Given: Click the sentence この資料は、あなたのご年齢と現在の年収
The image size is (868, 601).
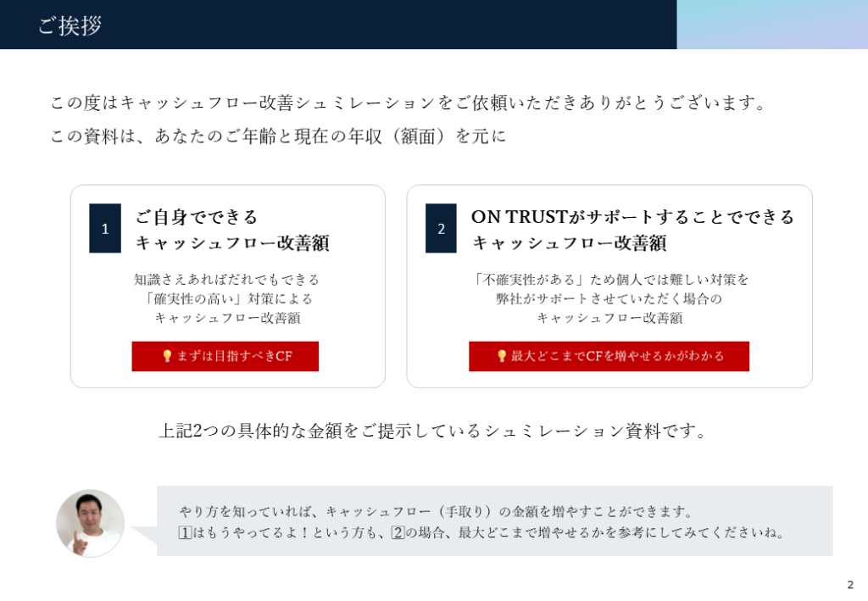Looking at the screenshot, I should pos(278,136).
